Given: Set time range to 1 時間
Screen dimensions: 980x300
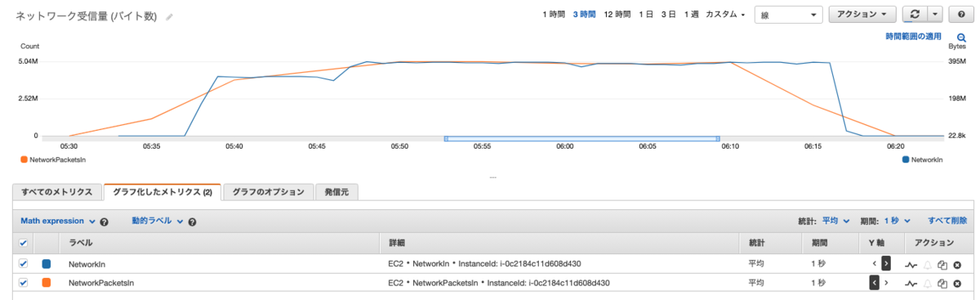Looking at the screenshot, I should click(x=555, y=15).
